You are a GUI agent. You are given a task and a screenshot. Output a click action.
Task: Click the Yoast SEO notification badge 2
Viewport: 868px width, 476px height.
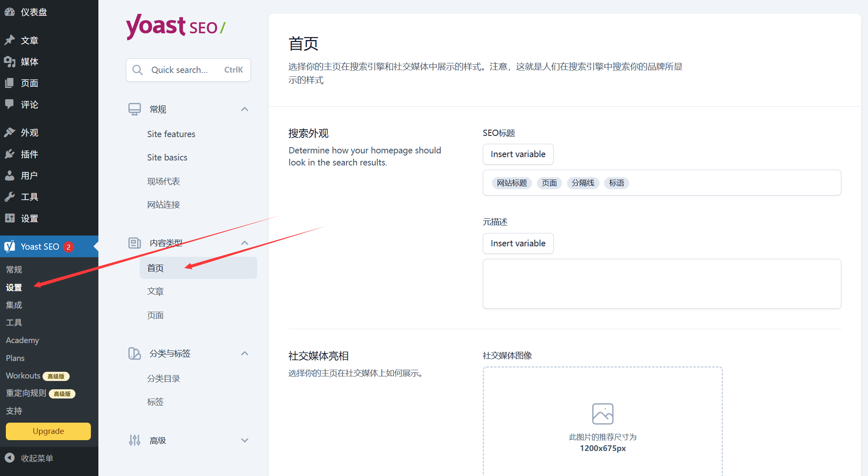click(x=69, y=247)
